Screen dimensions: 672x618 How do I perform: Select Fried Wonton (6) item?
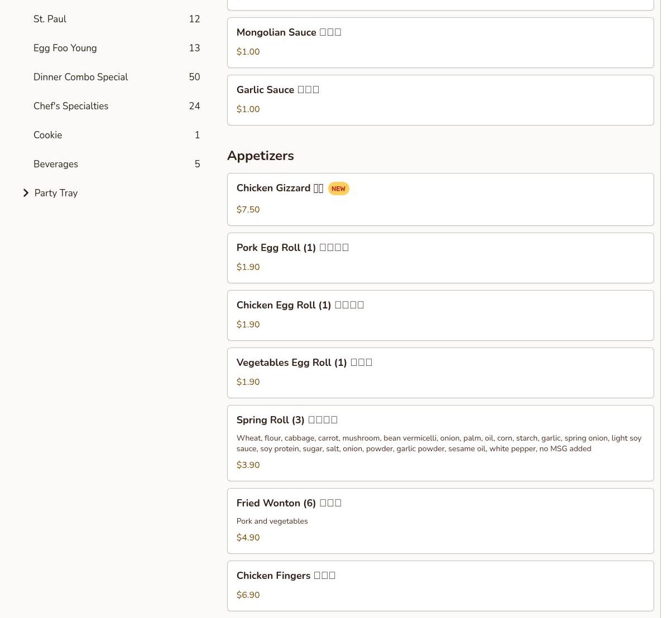click(x=440, y=520)
